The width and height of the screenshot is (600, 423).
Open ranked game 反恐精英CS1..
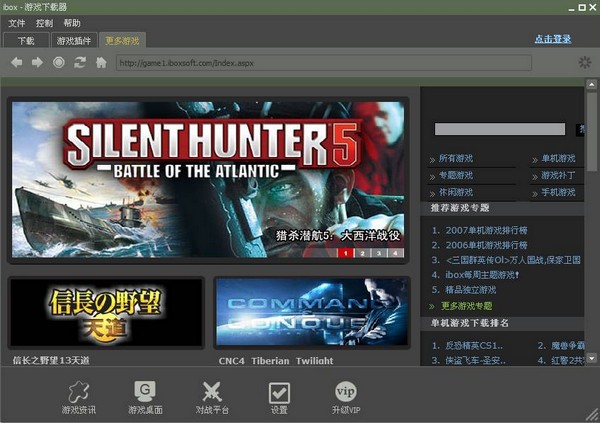[x=474, y=346]
